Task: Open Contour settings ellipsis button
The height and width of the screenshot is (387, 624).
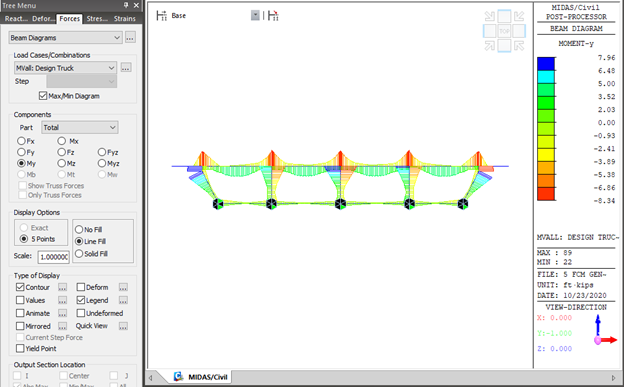Action: tap(62, 287)
